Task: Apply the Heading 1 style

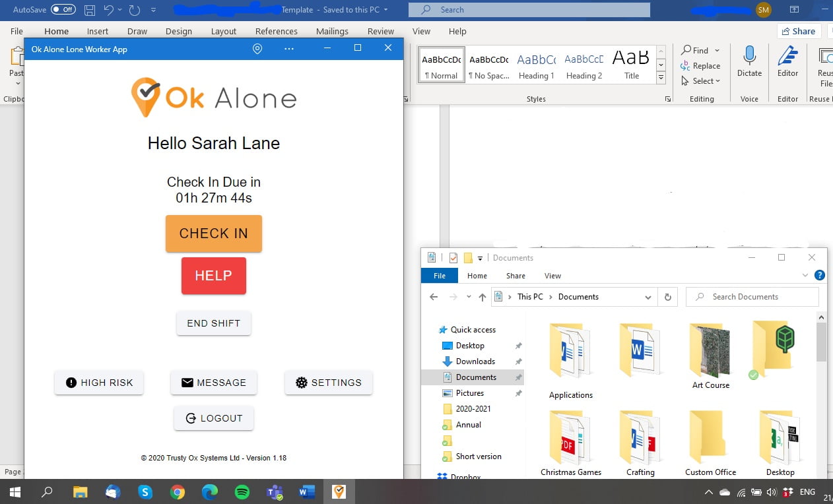Action: 537,65
